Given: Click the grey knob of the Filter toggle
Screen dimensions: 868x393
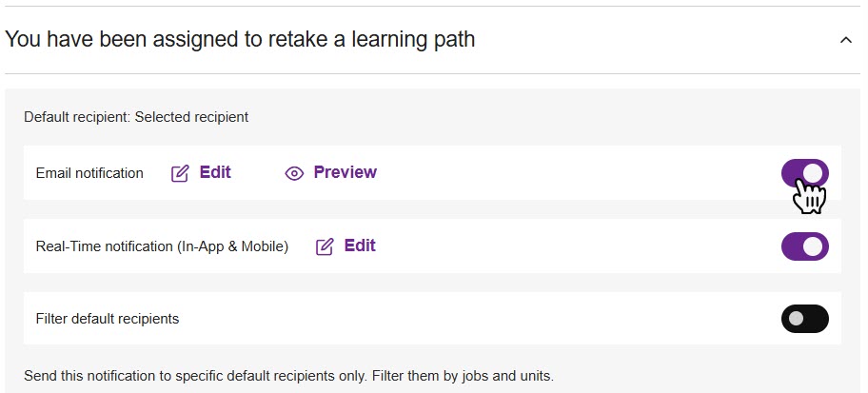Looking at the screenshot, I should [x=796, y=319].
